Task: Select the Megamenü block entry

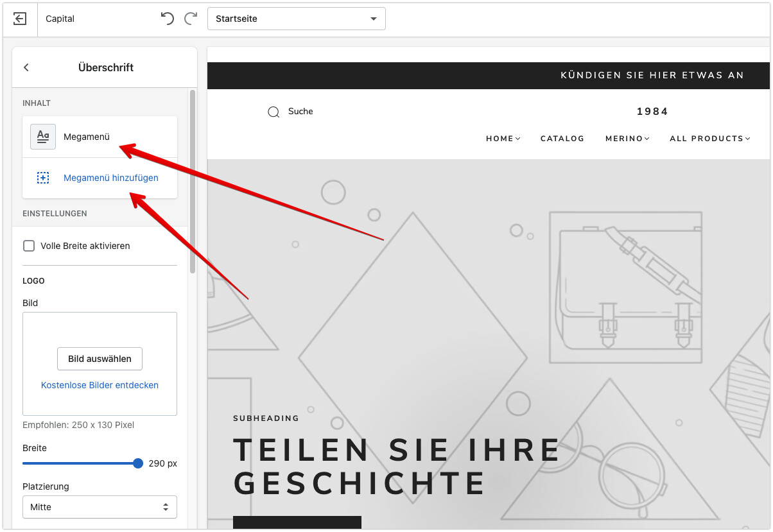Action: [100, 137]
